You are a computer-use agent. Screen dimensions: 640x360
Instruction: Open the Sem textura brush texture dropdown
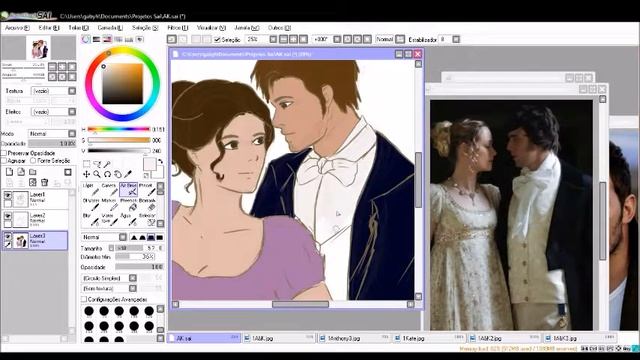[x=133, y=288]
